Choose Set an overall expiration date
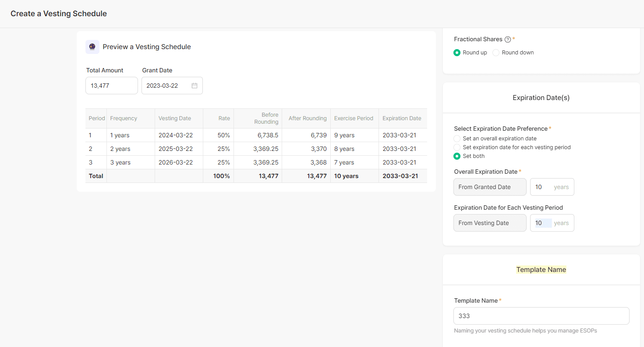Viewport: 644px width, 347px height. 457,138
